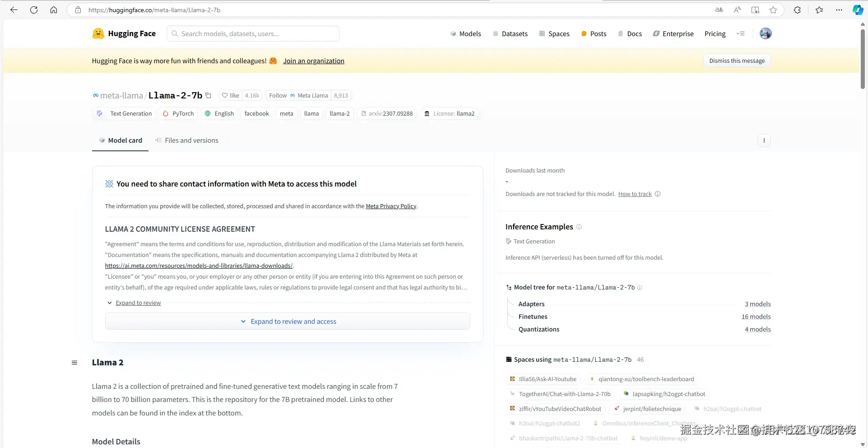Open the qiantong-xu/toolbench-leaderboard space

(x=641, y=379)
